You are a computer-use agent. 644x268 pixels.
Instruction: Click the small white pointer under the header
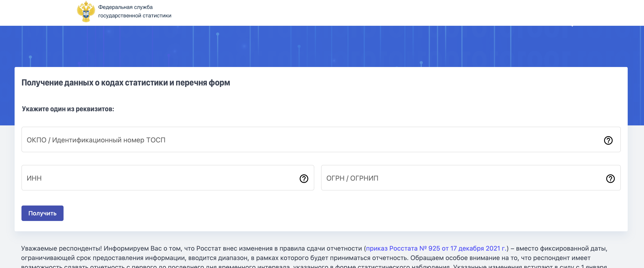[x=572, y=26]
